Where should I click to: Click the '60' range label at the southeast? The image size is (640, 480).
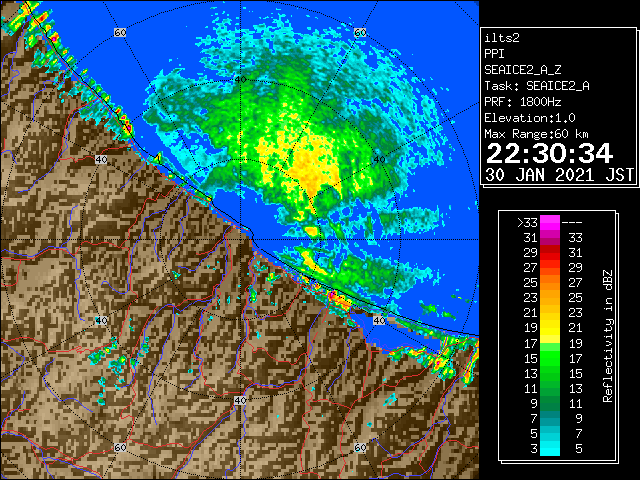(360, 447)
